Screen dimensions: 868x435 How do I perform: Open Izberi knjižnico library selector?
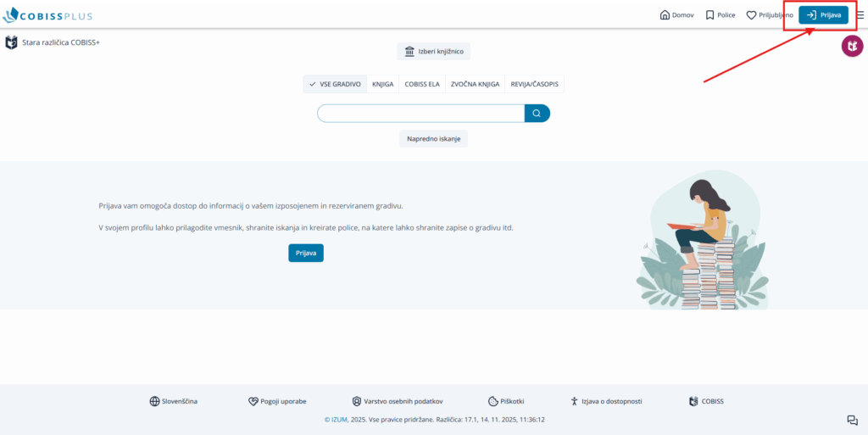[433, 52]
